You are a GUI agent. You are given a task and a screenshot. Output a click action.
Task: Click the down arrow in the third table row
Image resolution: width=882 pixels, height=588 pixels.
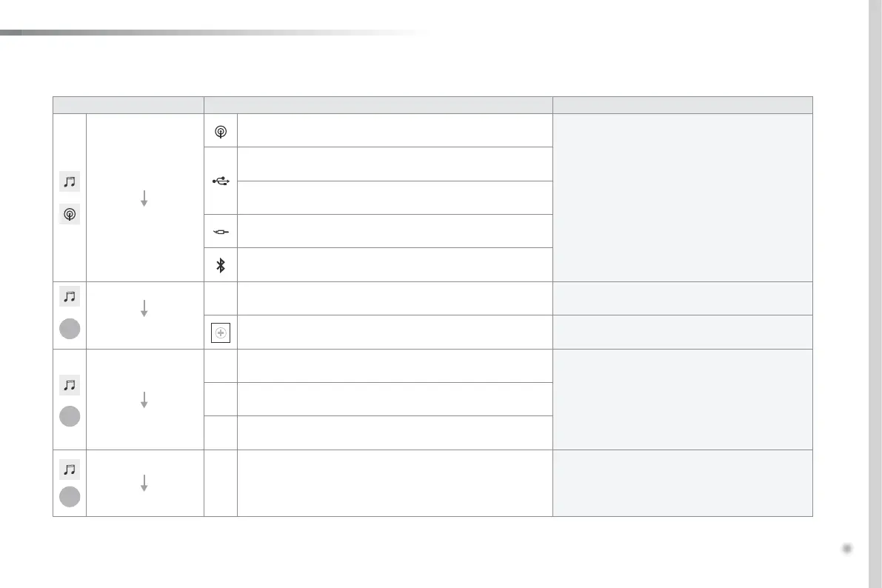144,399
